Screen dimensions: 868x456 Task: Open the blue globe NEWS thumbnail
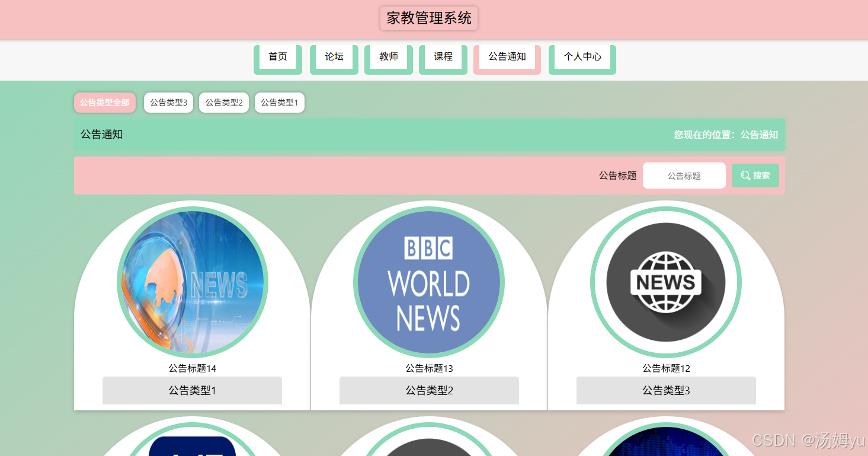pos(193,282)
